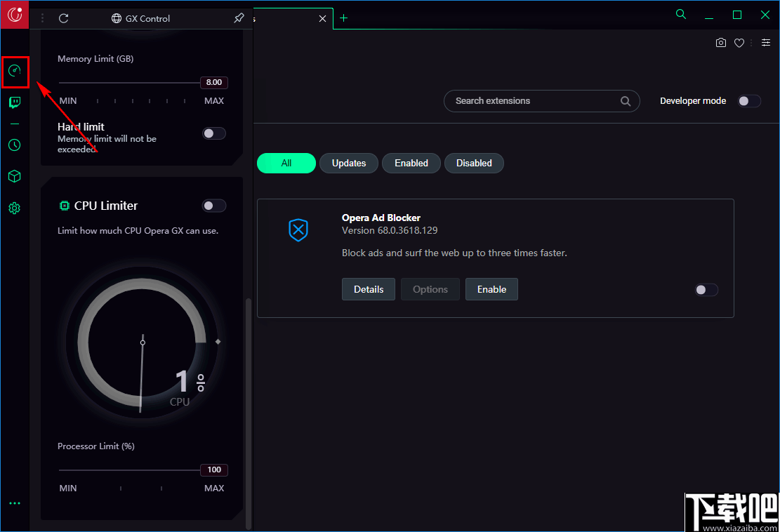Viewport: 780px width, 532px height.
Task: Click the GX Control panel scrollbar
Action: coord(249,413)
